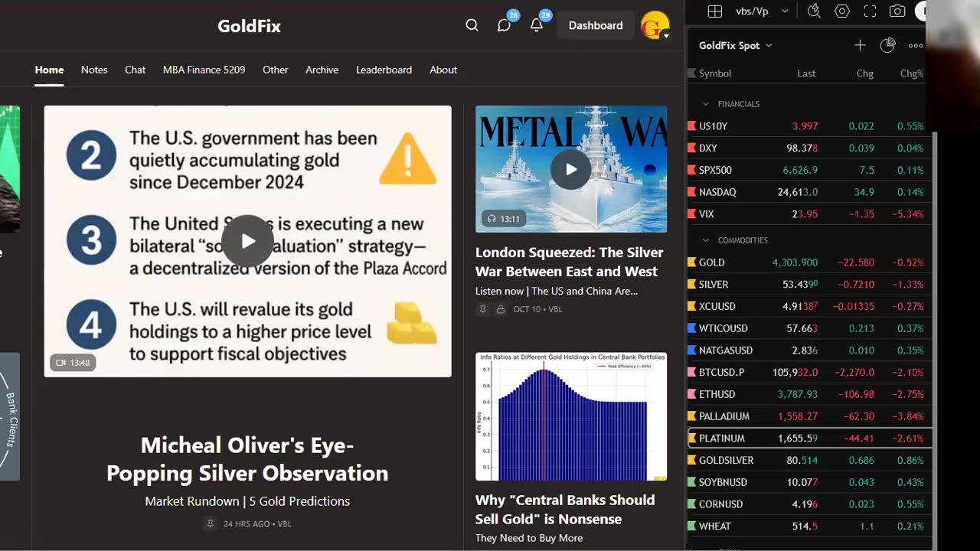The height and width of the screenshot is (551, 980).
Task: Click the quick search lightning icon
Action: (x=814, y=11)
